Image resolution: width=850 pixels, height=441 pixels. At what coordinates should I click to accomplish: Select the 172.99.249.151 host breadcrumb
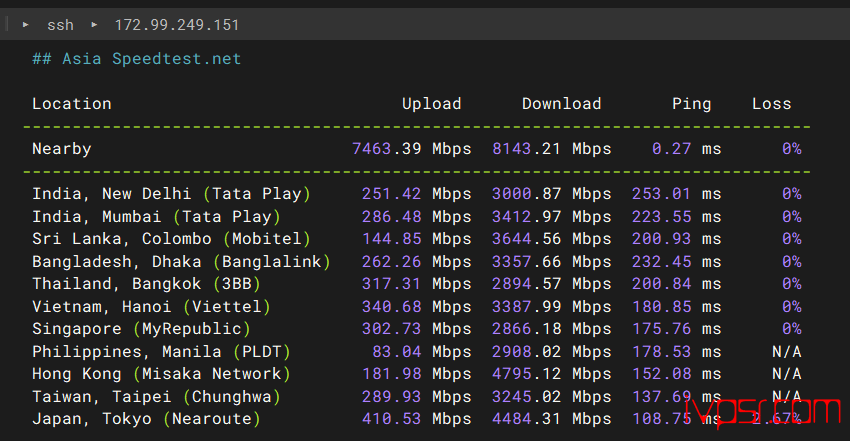(177, 25)
